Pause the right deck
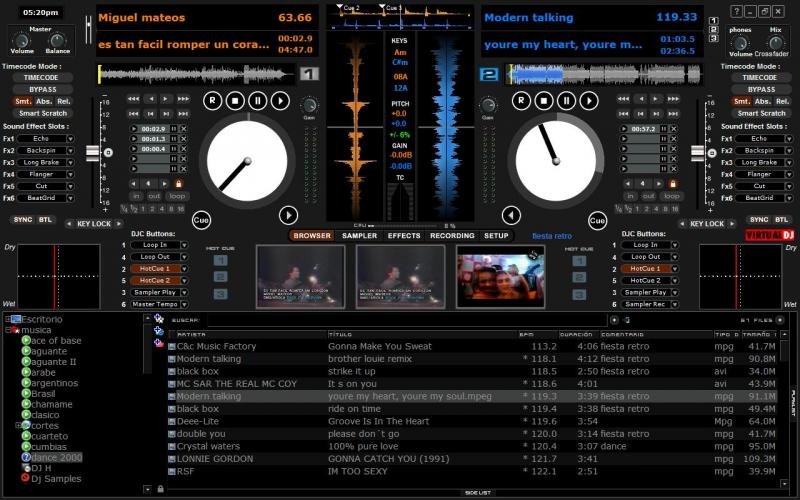Image resolution: width=800 pixels, height=500 pixels. point(566,101)
